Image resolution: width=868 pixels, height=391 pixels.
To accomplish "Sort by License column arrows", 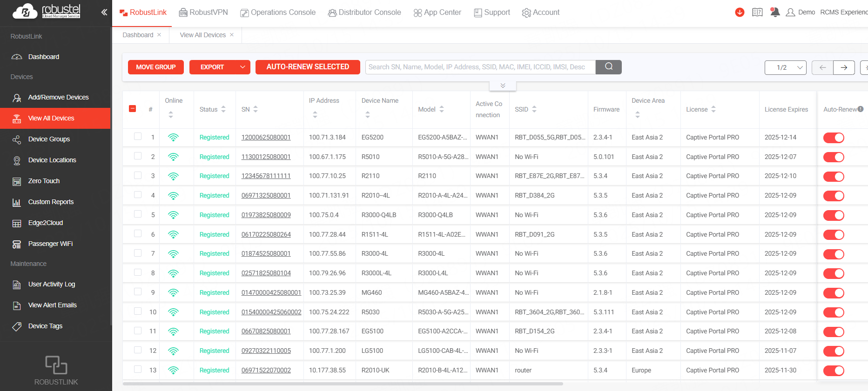I will click(x=713, y=109).
